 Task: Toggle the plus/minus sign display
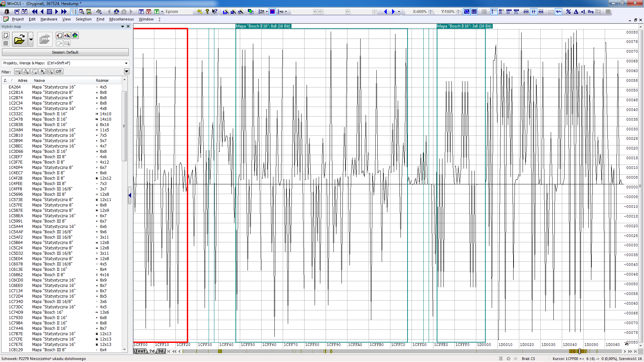558,11
